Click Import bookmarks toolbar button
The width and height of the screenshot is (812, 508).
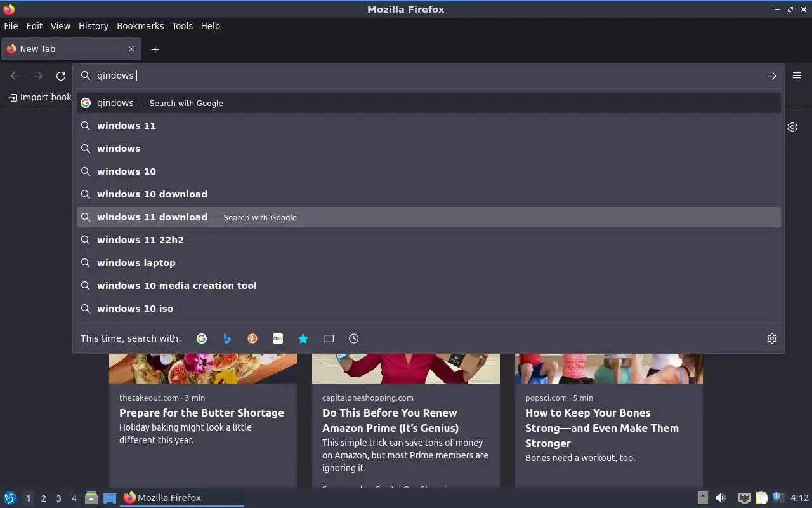39,97
